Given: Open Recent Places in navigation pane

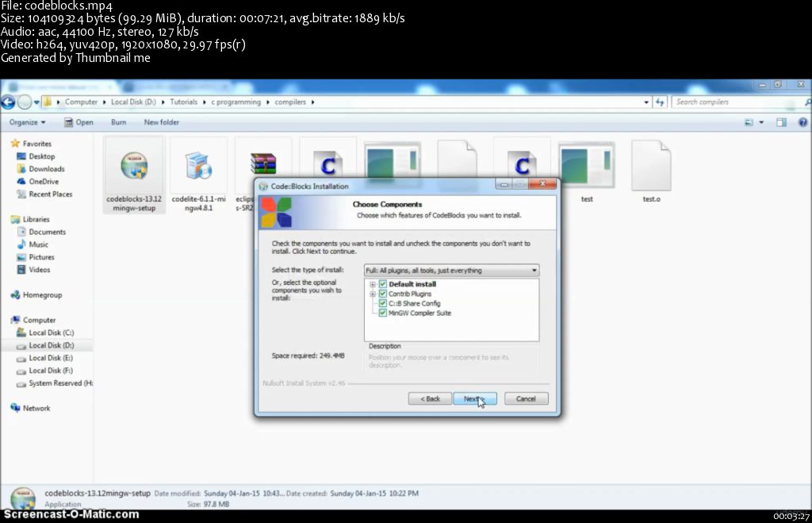Looking at the screenshot, I should coord(44,194).
